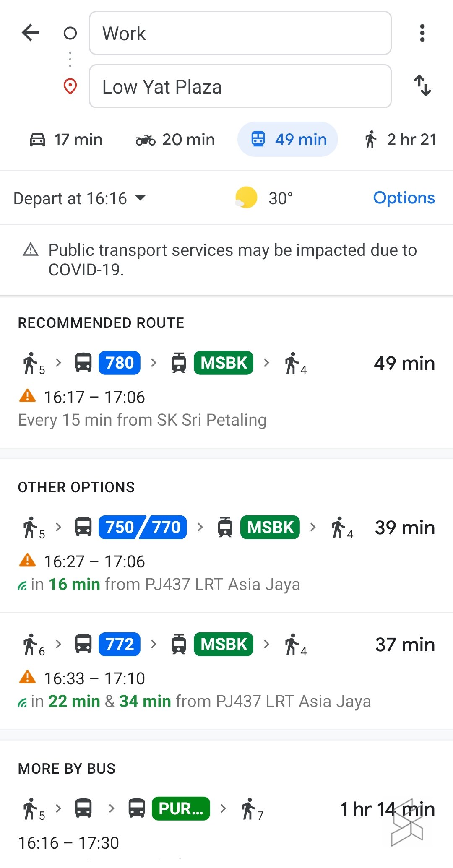Image resolution: width=453 pixels, height=868 pixels.
Task: Select the transit 49 min tab
Action: pyautogui.click(x=288, y=140)
